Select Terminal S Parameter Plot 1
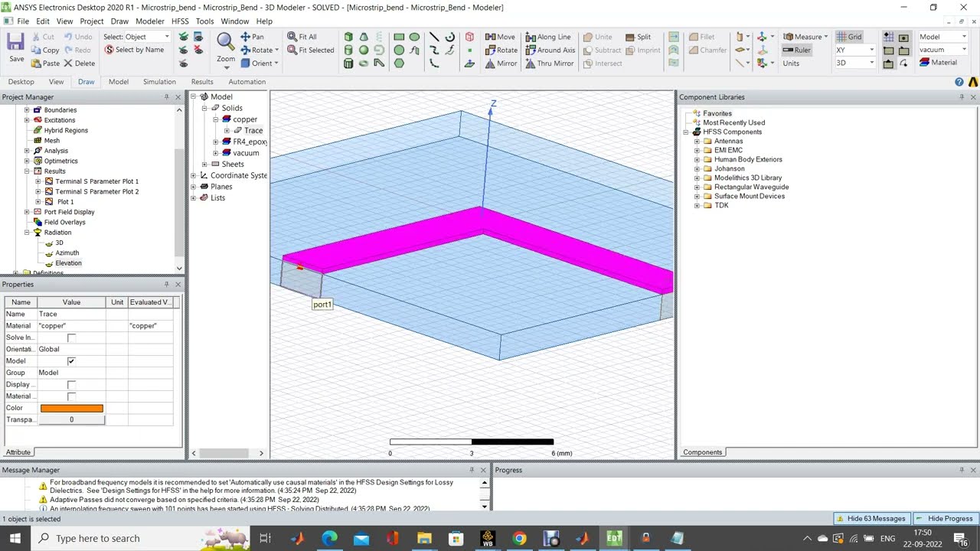The width and height of the screenshot is (980, 551). pos(96,181)
